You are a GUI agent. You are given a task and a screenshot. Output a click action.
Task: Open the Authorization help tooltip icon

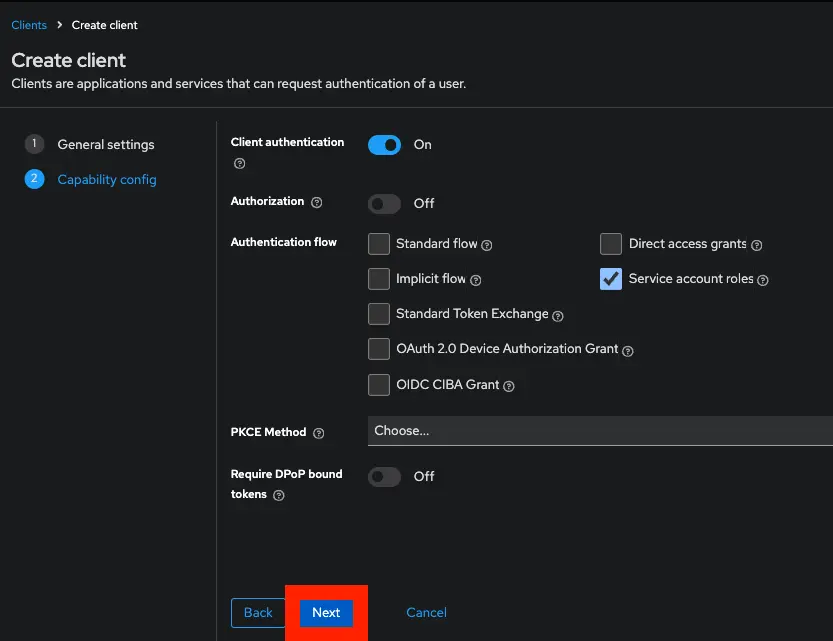(x=317, y=203)
